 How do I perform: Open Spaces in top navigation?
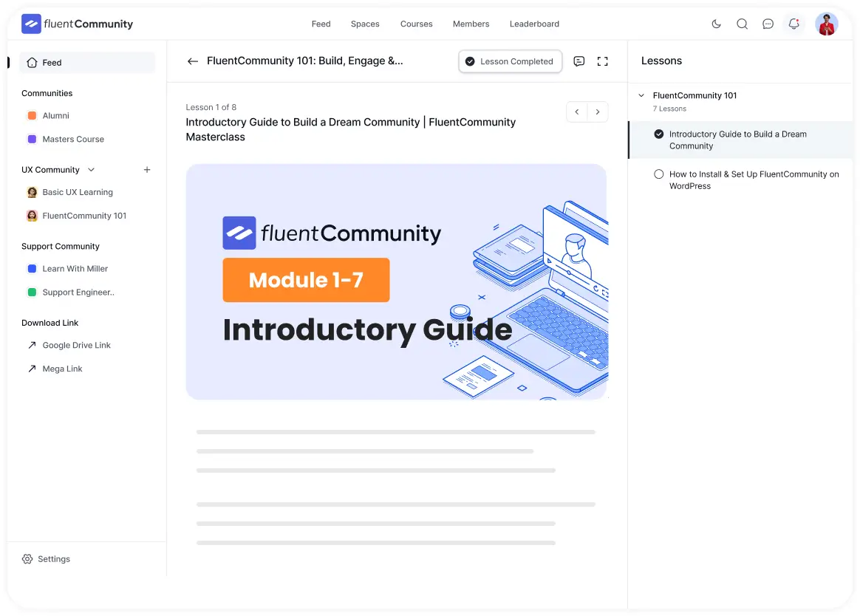coord(365,24)
